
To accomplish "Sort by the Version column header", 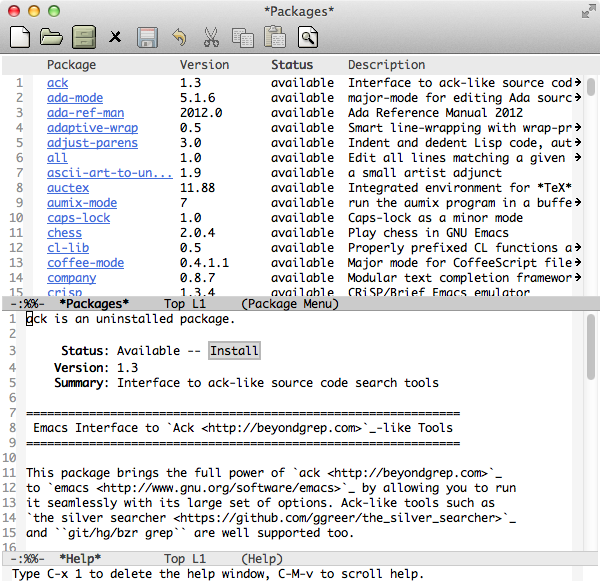I will tap(205, 65).
